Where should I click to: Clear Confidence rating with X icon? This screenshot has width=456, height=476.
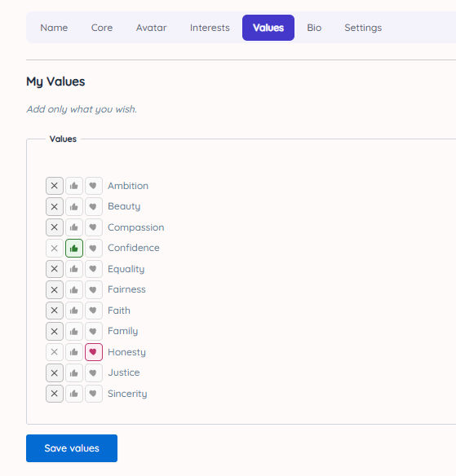click(x=55, y=249)
